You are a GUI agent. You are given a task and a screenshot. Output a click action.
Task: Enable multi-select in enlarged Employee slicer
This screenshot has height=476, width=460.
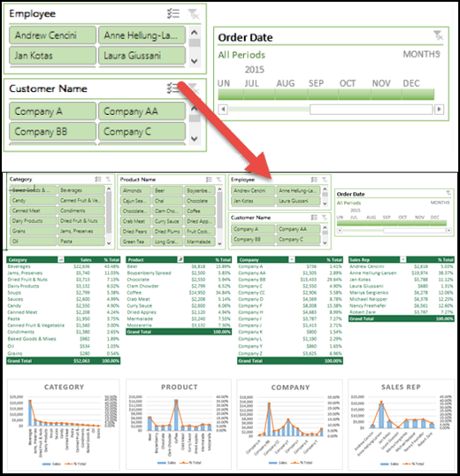coord(173,13)
